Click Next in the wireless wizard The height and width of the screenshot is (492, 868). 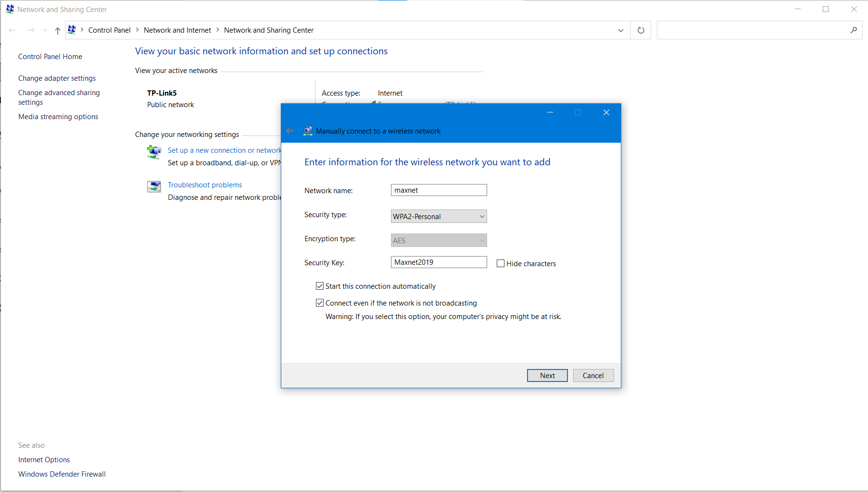pyautogui.click(x=547, y=376)
